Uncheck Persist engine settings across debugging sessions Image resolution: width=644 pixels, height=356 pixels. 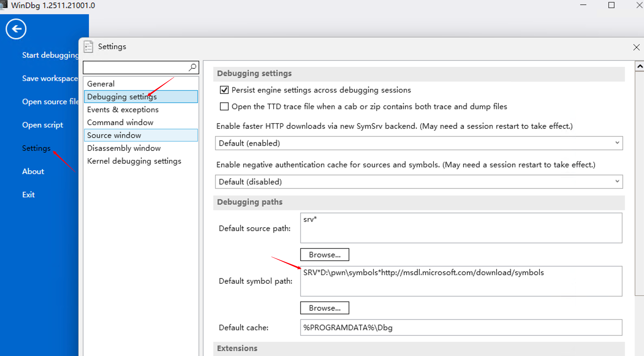click(224, 90)
